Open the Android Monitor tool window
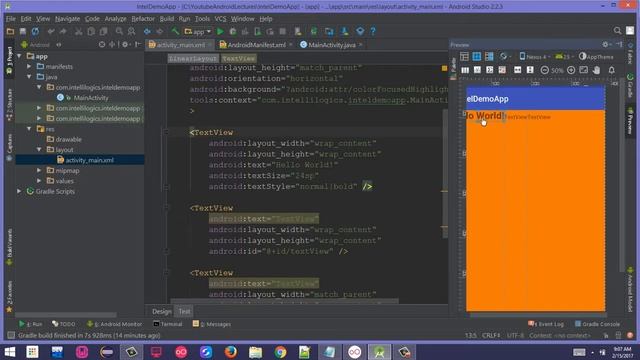 click(x=115, y=324)
